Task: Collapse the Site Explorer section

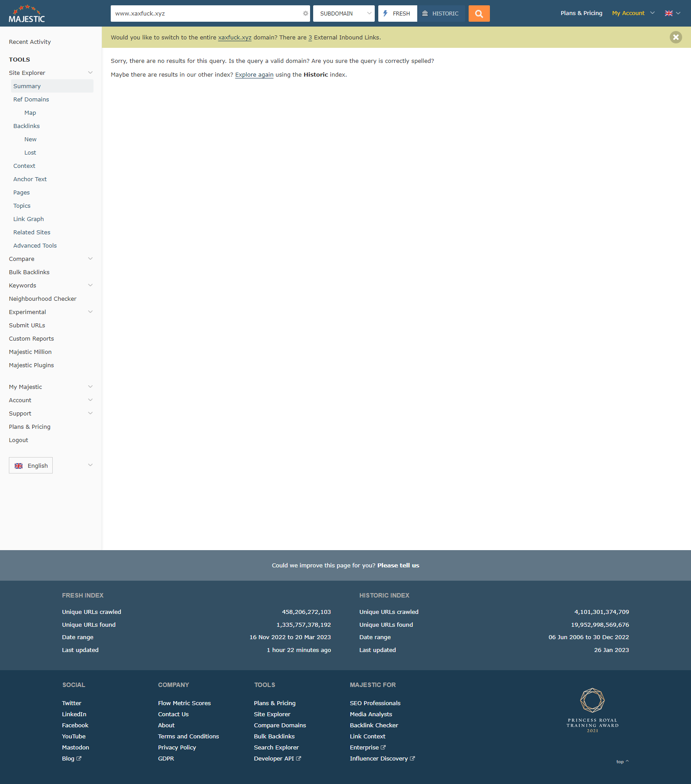Action: click(x=90, y=73)
